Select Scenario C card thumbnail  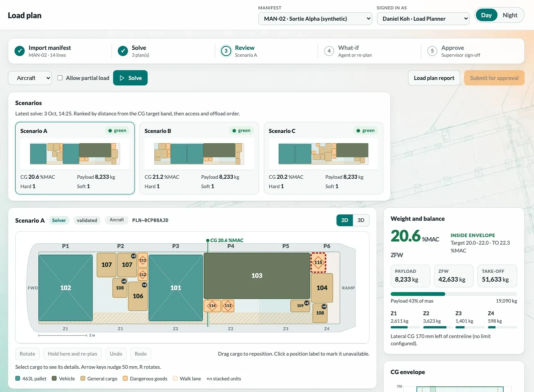tap(323, 154)
